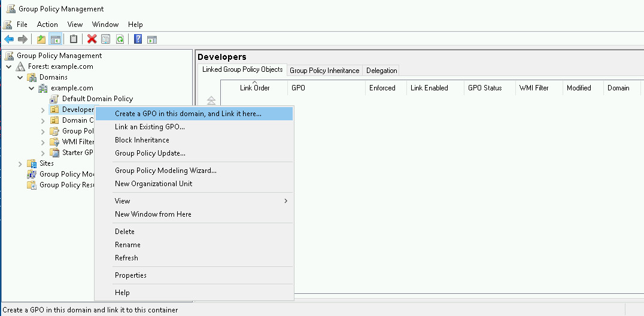
Task: Click the Properties toolbar icon
Action: pyautogui.click(x=106, y=39)
